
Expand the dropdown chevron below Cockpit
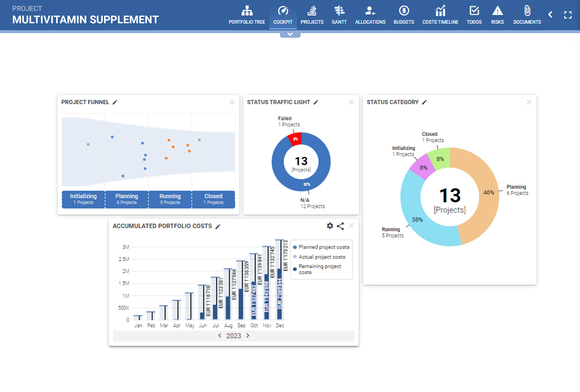(x=290, y=34)
